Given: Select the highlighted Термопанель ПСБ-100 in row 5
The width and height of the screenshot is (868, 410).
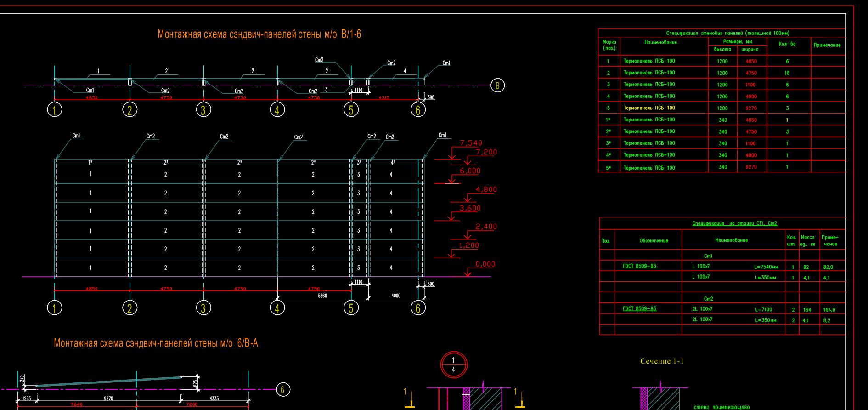Looking at the screenshot, I should click(649, 108).
